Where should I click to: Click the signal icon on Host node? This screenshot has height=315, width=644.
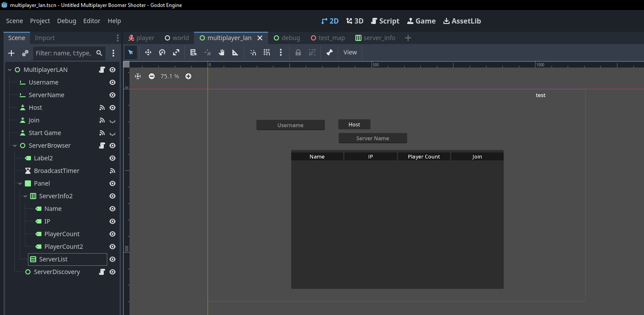tap(102, 108)
